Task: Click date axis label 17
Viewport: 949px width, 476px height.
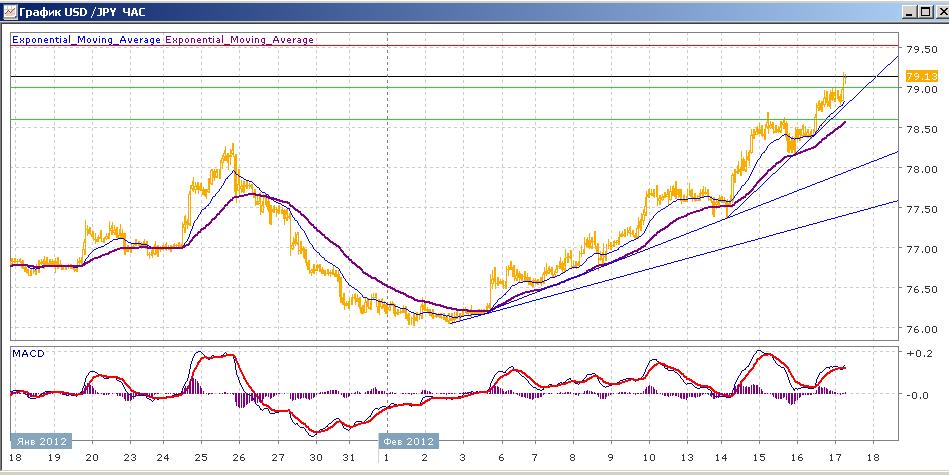Action: 835,457
